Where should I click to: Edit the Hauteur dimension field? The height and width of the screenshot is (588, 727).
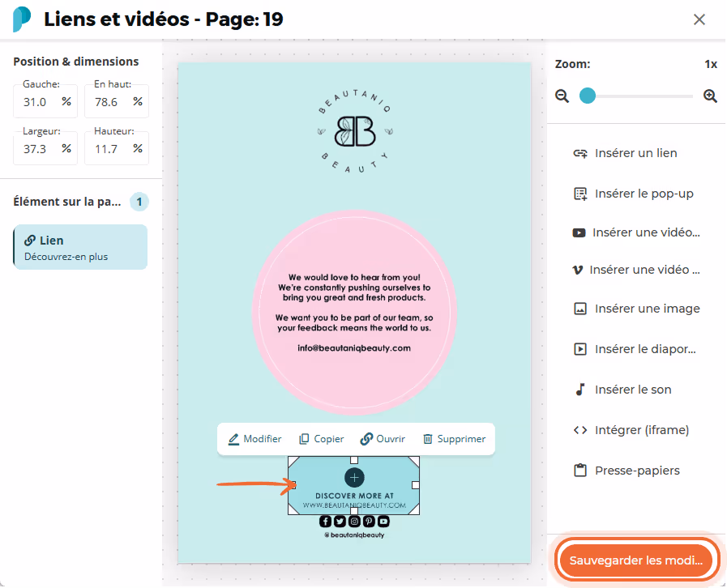(117, 149)
